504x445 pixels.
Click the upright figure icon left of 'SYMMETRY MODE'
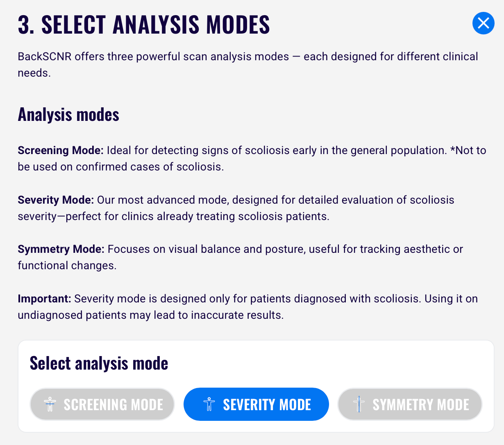[358, 404]
